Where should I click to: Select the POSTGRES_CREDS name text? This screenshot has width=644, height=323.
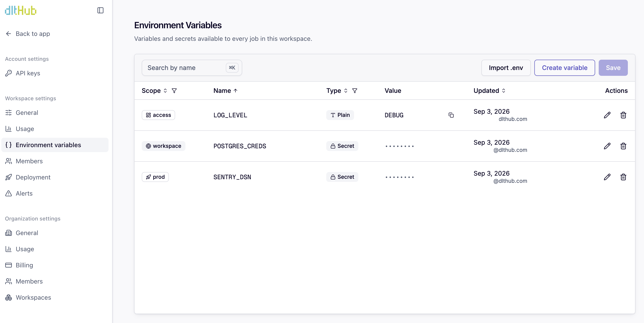tap(240, 146)
